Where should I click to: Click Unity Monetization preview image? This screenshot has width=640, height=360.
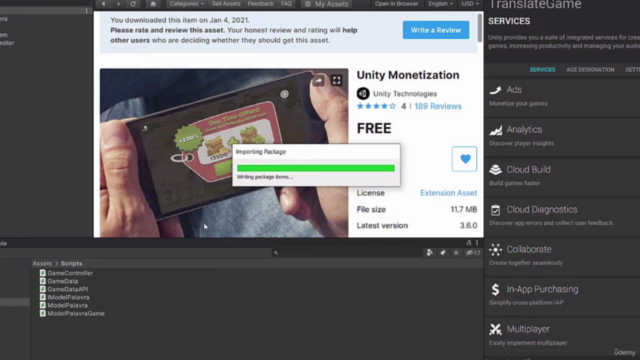(224, 153)
